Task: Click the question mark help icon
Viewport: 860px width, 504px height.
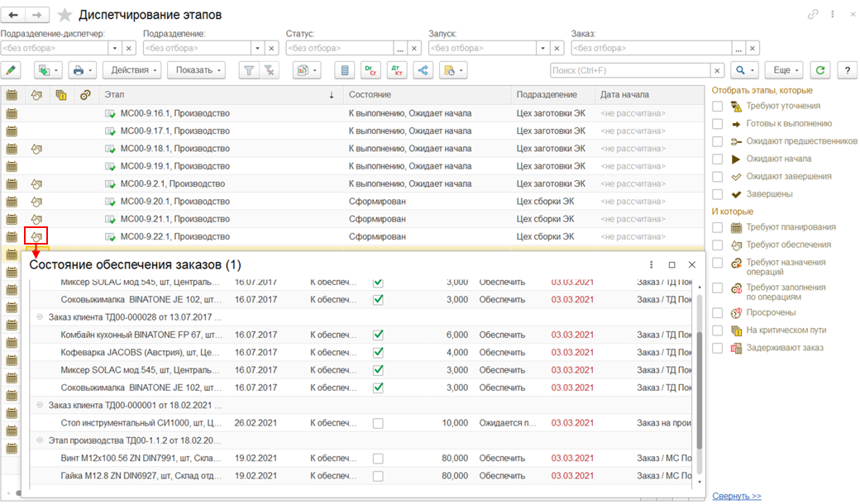Action: 846,70
